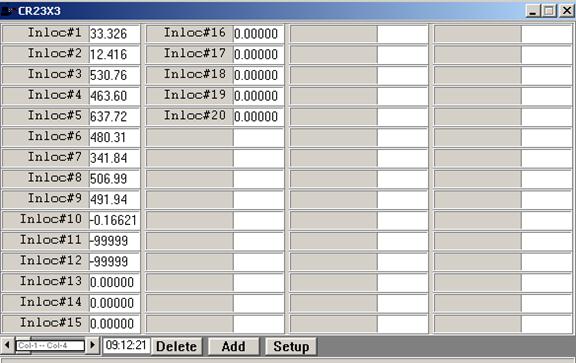Click the value 506.99
Image resolution: width=576 pixels, height=363 pixels.
115,179
